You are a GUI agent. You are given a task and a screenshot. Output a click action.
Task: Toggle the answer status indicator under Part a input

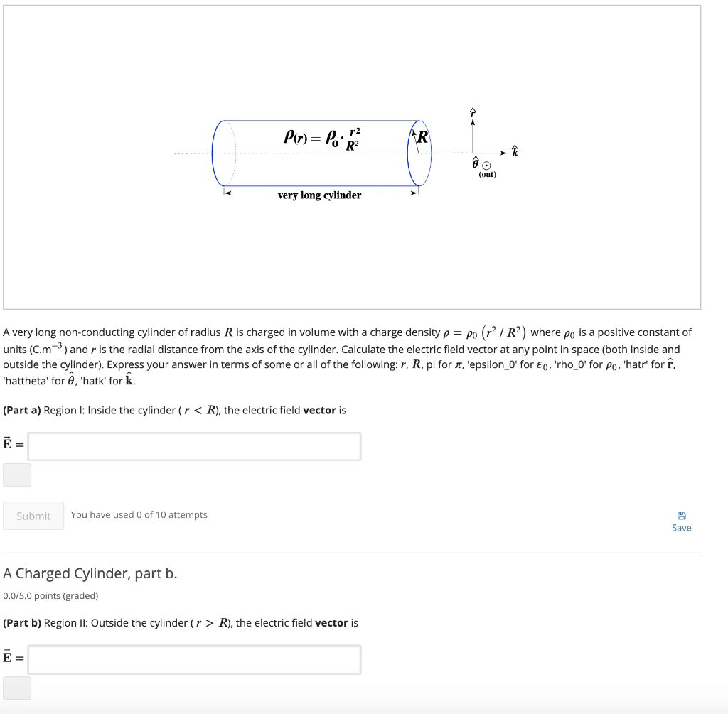[x=17, y=475]
